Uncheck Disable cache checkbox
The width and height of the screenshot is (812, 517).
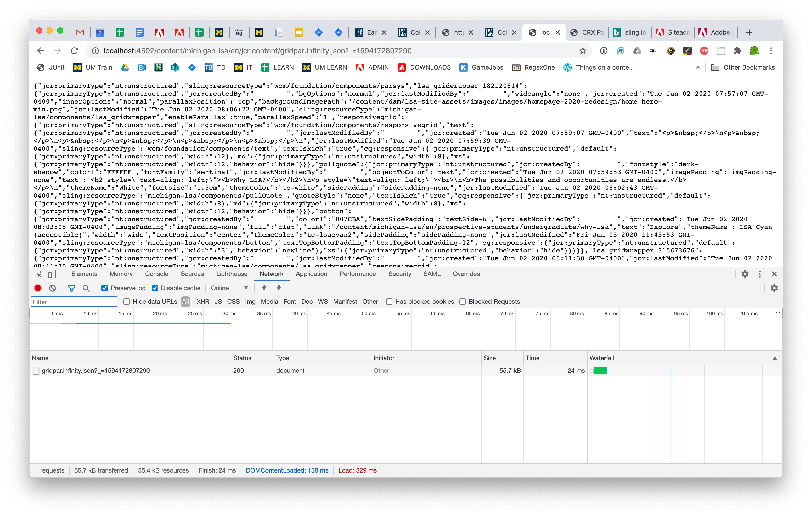pos(155,288)
